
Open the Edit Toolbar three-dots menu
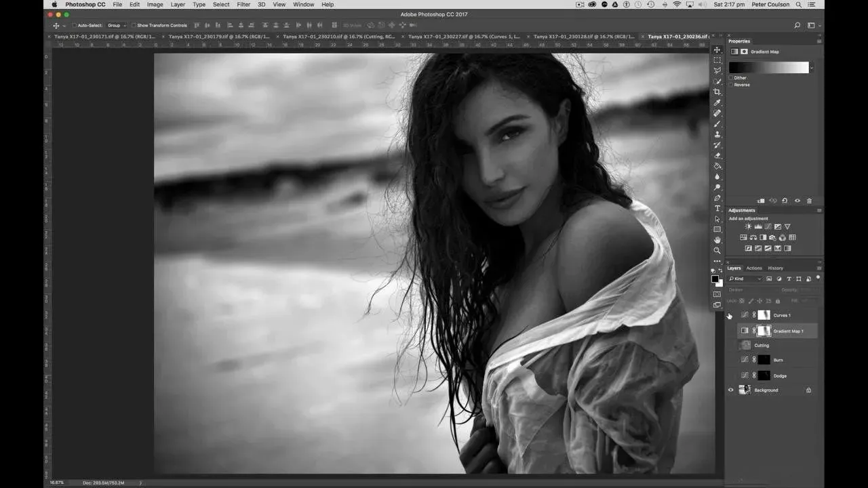[717, 261]
